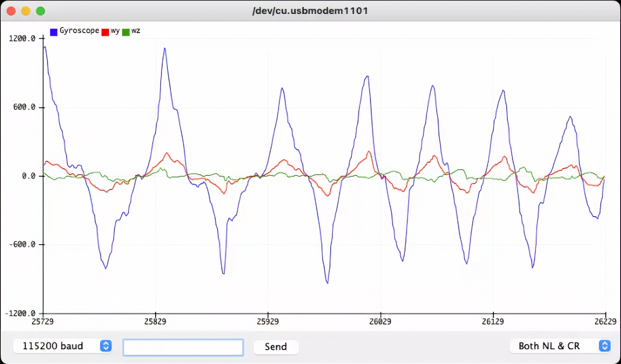Minimize the window with the yellow button

(26, 11)
